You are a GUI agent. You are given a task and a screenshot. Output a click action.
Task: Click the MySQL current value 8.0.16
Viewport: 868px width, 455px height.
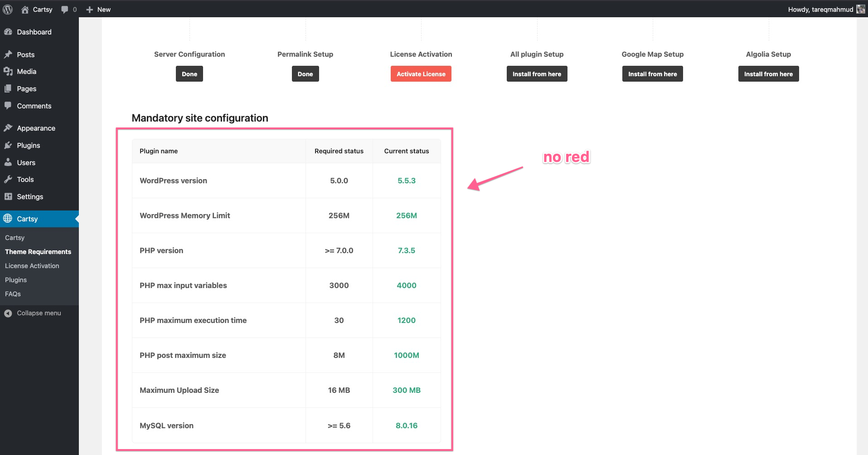[x=407, y=426]
